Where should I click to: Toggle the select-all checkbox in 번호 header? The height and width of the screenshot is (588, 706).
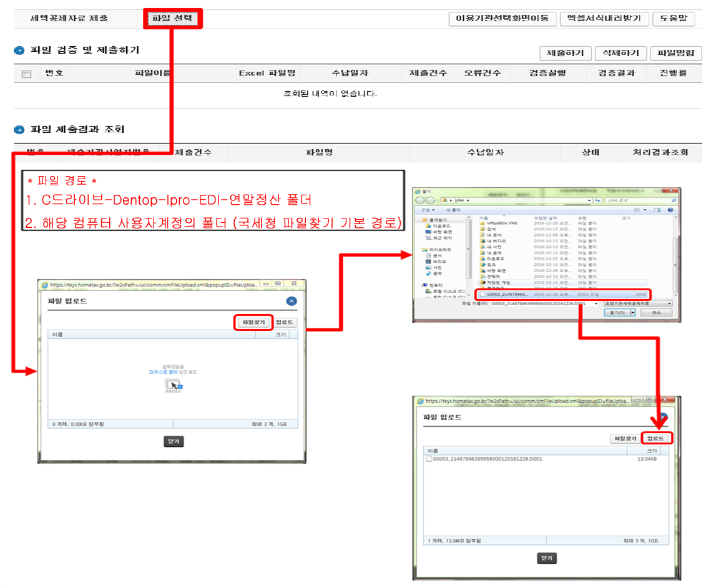(27, 74)
